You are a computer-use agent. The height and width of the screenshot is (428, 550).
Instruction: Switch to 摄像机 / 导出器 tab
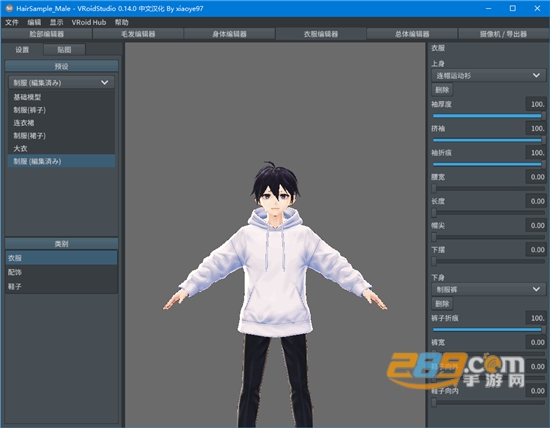coord(503,34)
